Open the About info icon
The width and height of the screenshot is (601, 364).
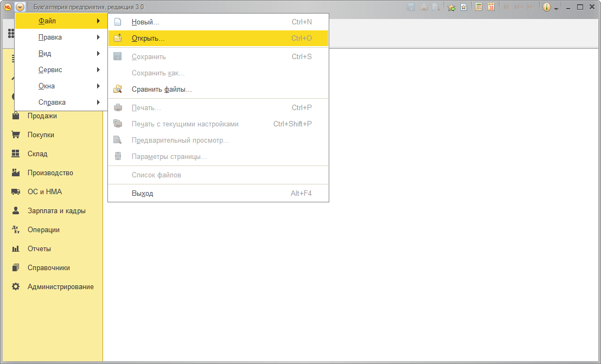[x=546, y=7]
